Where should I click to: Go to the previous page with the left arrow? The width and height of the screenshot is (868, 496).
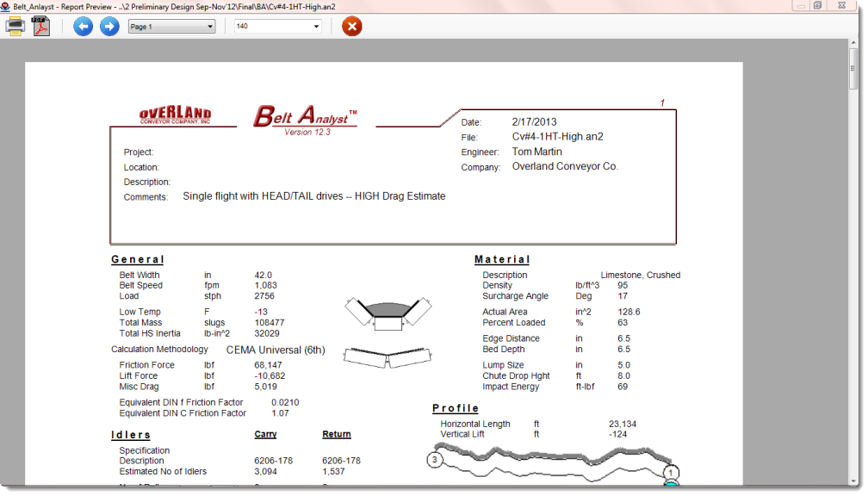point(83,26)
